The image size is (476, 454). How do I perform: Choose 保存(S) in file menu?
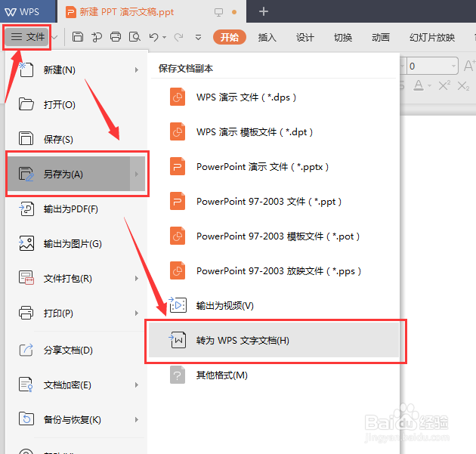(77, 139)
